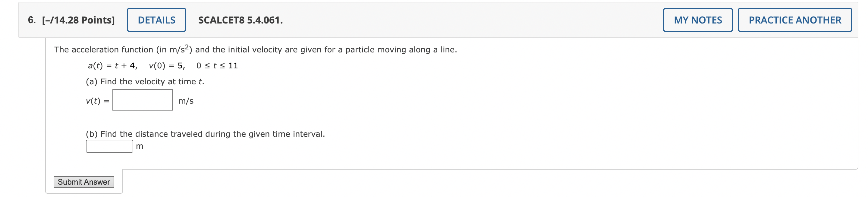868x197 pixels.
Task: Click the 0 ≤ t ≤ 11 interval text
Action: [x=217, y=66]
